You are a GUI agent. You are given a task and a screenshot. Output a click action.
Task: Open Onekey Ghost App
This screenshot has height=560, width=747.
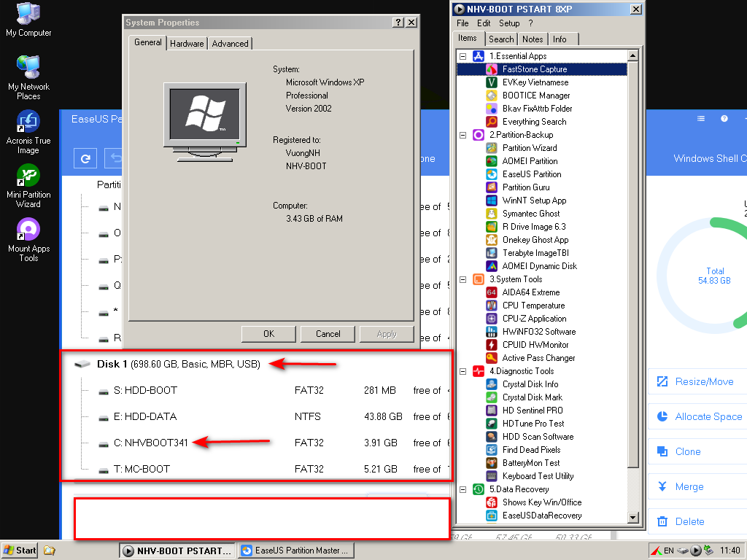tap(535, 240)
